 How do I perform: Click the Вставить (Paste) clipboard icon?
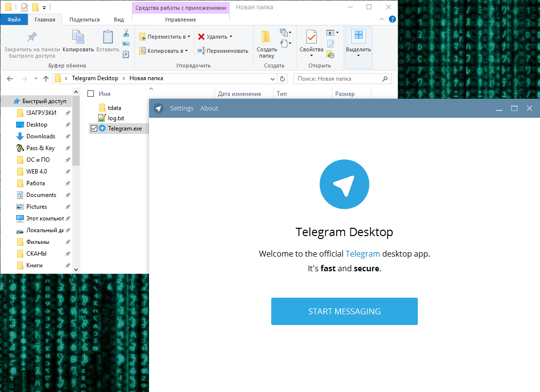108,37
